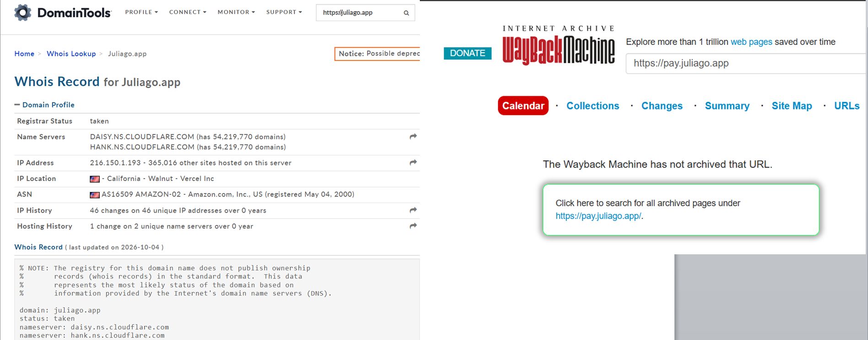Click 'The Wayback Machine has not archived that URL.' text
Image resolution: width=868 pixels, height=340 pixels.
point(657,165)
